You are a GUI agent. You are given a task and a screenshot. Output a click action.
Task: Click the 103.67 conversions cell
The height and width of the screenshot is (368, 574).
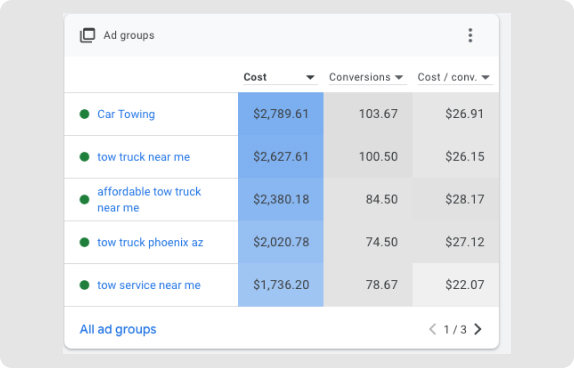[368, 114]
